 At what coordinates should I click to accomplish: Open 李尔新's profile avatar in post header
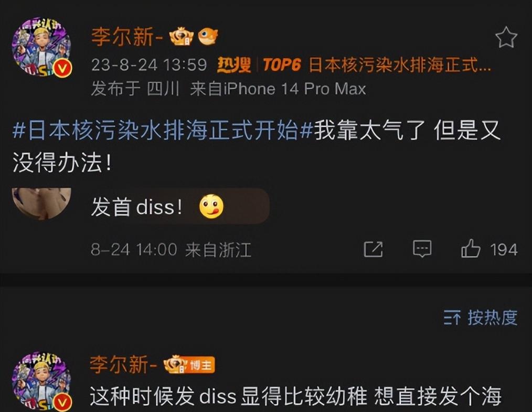(41, 48)
